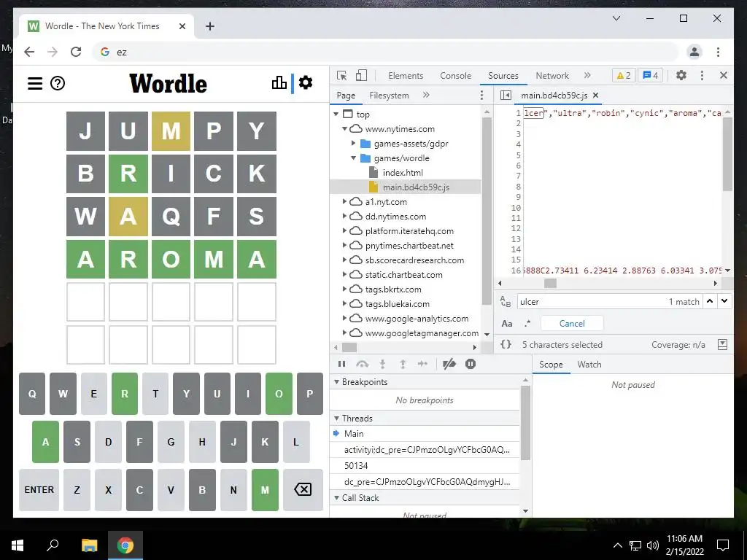Select the Filesystem navigator tab
The image size is (747, 560).
tap(390, 96)
